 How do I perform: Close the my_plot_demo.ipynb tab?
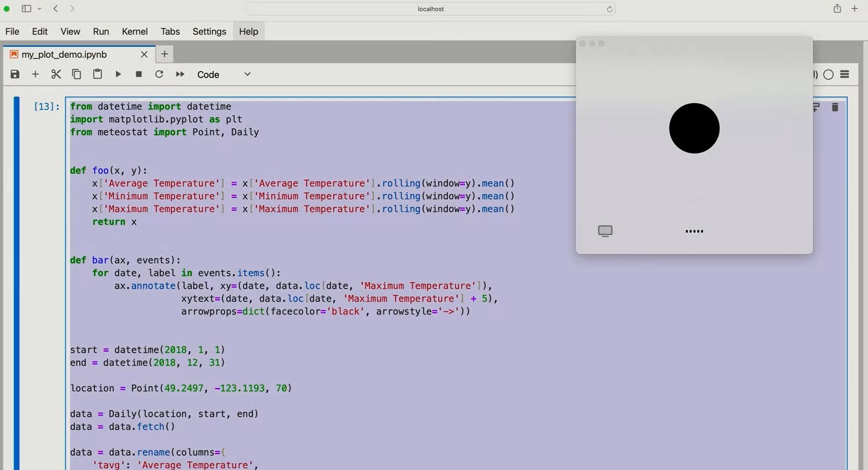(144, 54)
